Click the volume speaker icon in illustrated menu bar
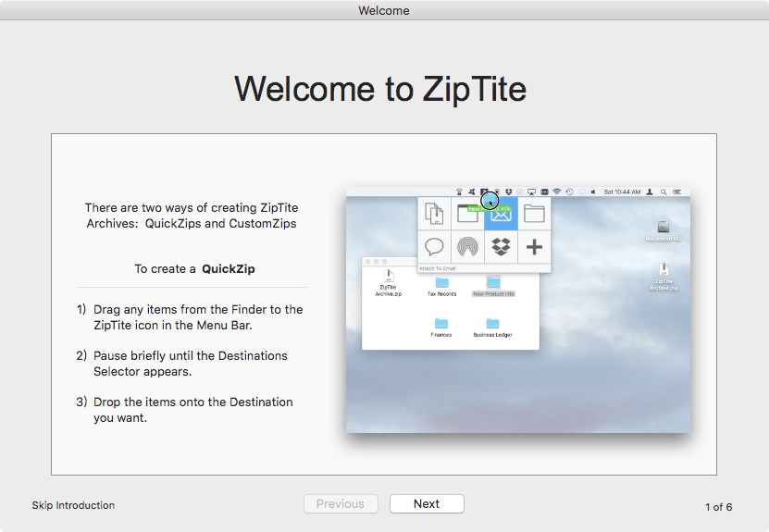The width and height of the screenshot is (769, 532). (x=593, y=192)
